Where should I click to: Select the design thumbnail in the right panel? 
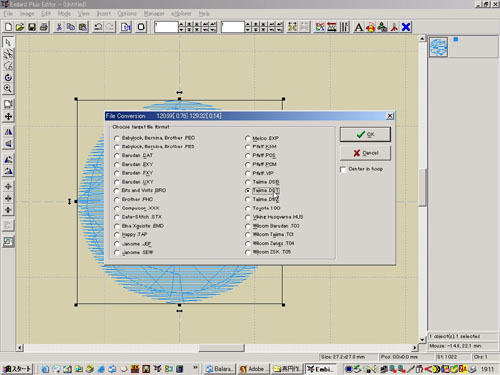point(438,47)
